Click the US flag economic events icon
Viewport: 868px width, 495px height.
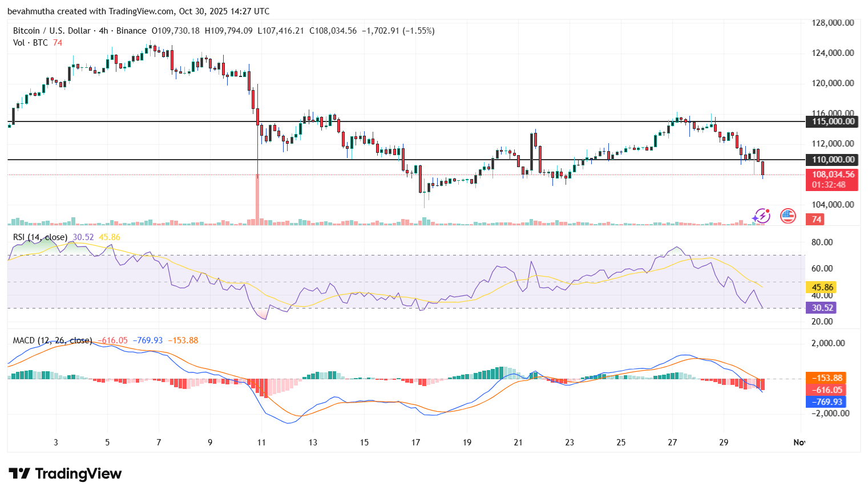coord(788,216)
